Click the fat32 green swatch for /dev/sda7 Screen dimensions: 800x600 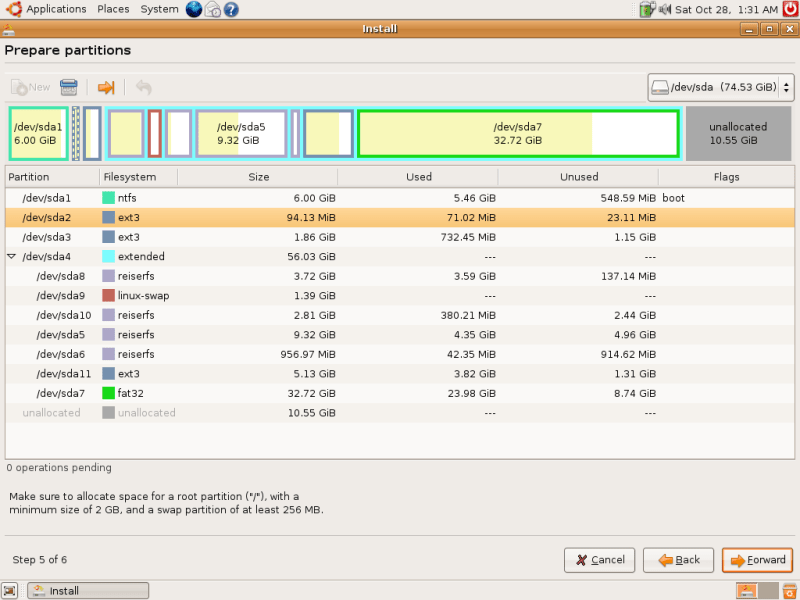pyautogui.click(x=108, y=393)
